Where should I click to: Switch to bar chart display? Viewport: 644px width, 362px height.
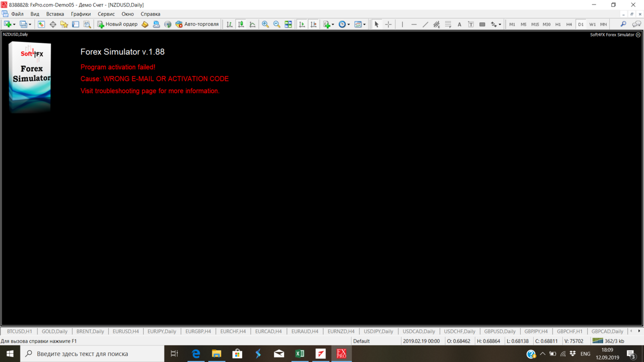tap(230, 24)
